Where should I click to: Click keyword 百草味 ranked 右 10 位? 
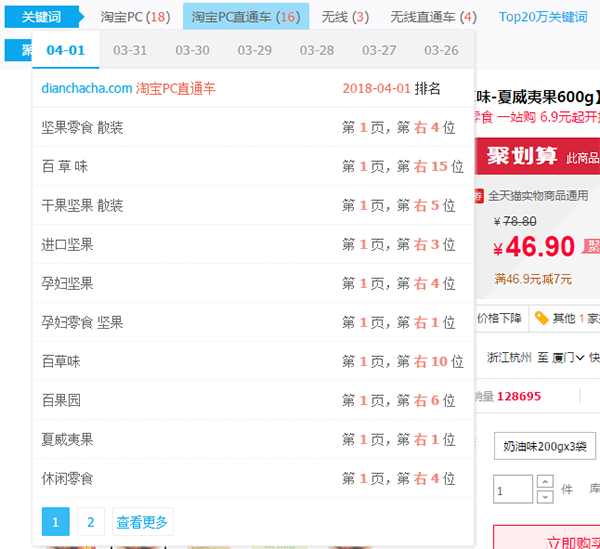(253, 362)
